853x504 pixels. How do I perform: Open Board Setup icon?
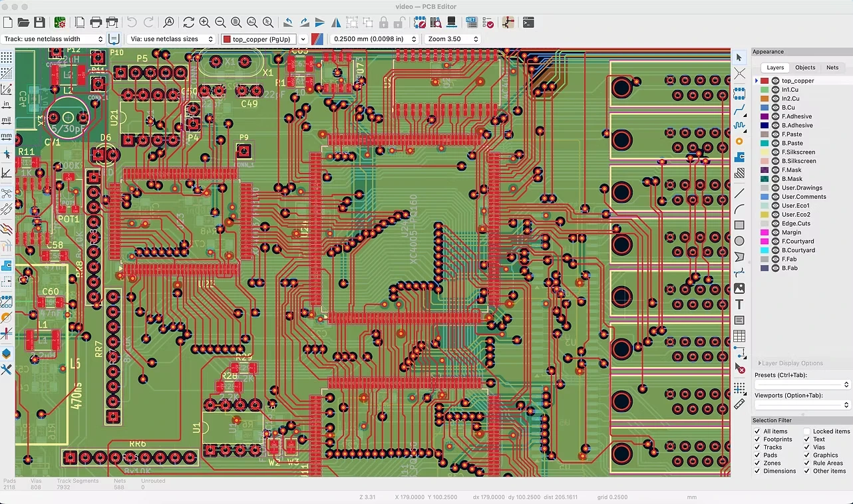(x=60, y=23)
